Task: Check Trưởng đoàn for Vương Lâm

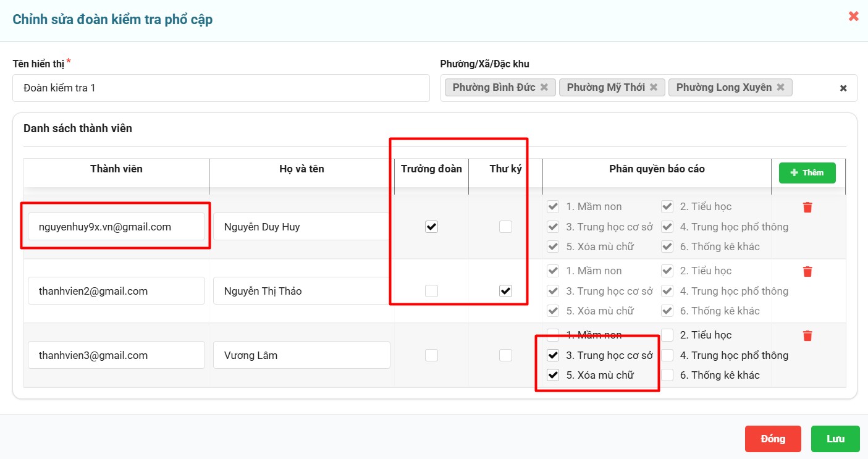Action: point(431,355)
